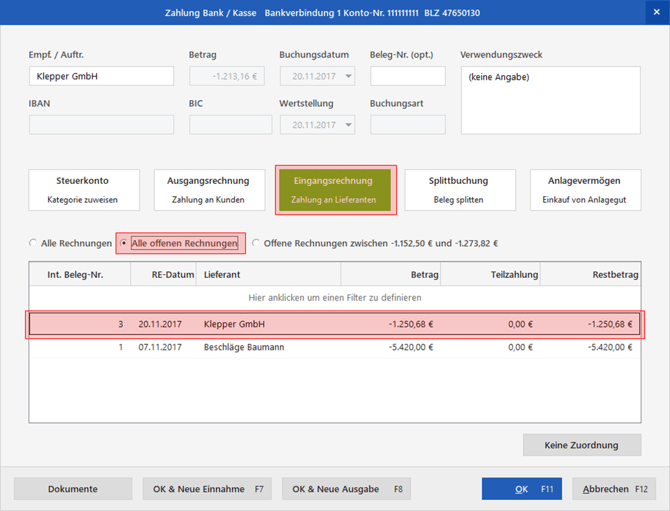Expand the Wertstellung date dropdown

pyautogui.click(x=347, y=125)
